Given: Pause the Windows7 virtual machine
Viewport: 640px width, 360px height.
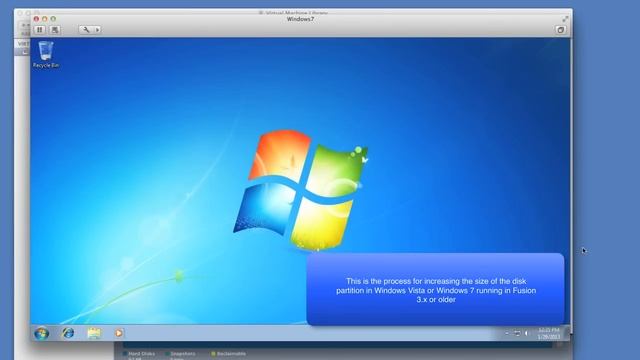Looking at the screenshot, I should [x=40, y=29].
